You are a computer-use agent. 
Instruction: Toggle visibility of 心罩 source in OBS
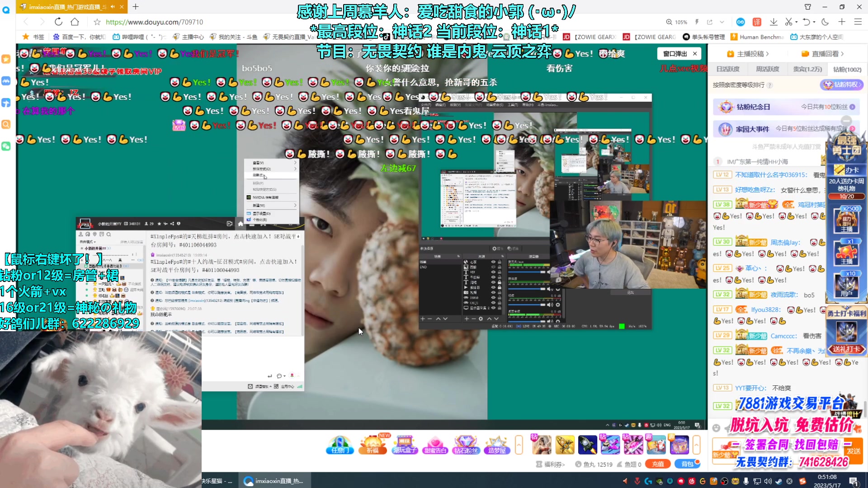[x=493, y=262]
